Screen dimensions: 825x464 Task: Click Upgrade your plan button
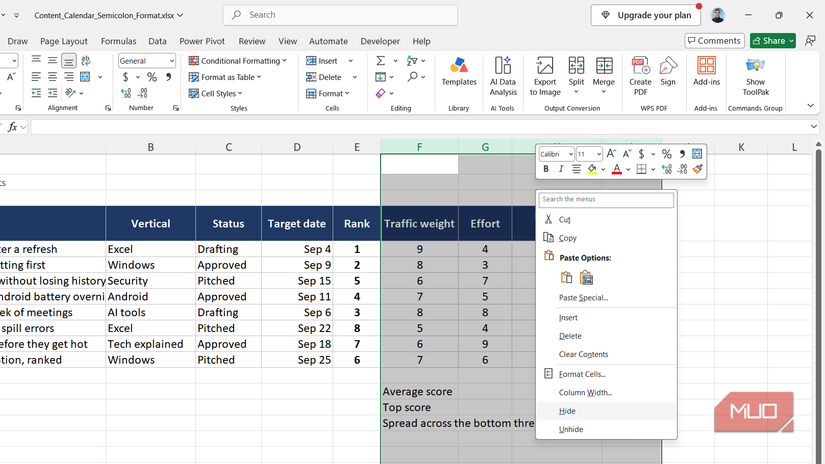[x=646, y=15]
